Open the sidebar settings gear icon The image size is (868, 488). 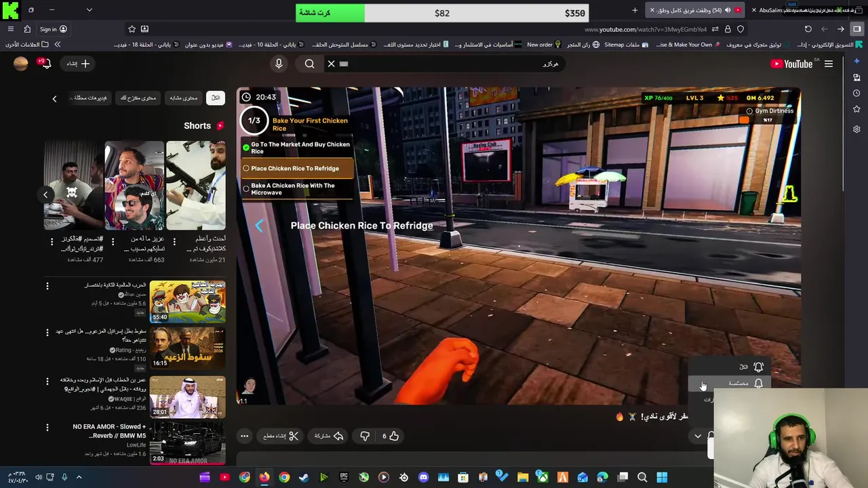coord(856,129)
